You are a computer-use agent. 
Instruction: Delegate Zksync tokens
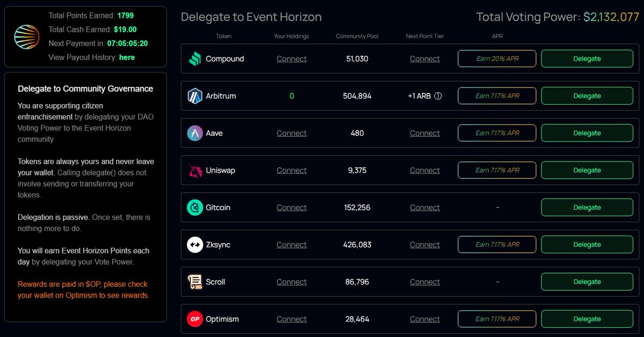pyautogui.click(x=587, y=245)
